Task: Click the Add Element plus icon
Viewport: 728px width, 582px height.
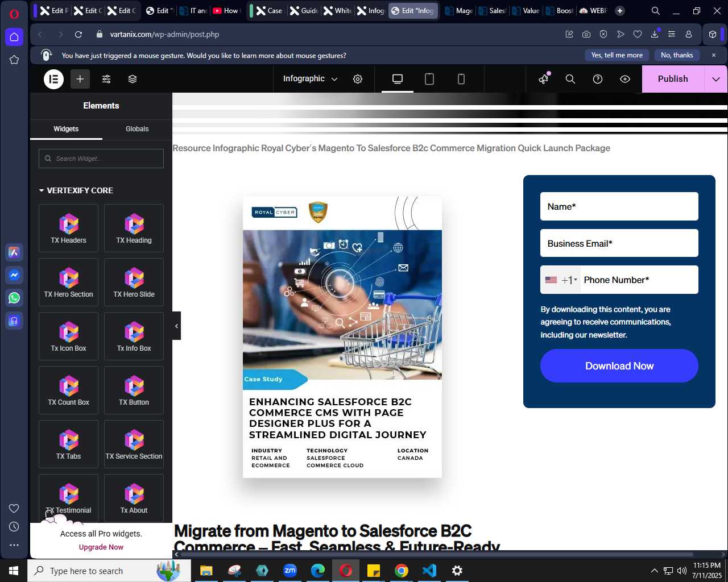Action: point(80,79)
